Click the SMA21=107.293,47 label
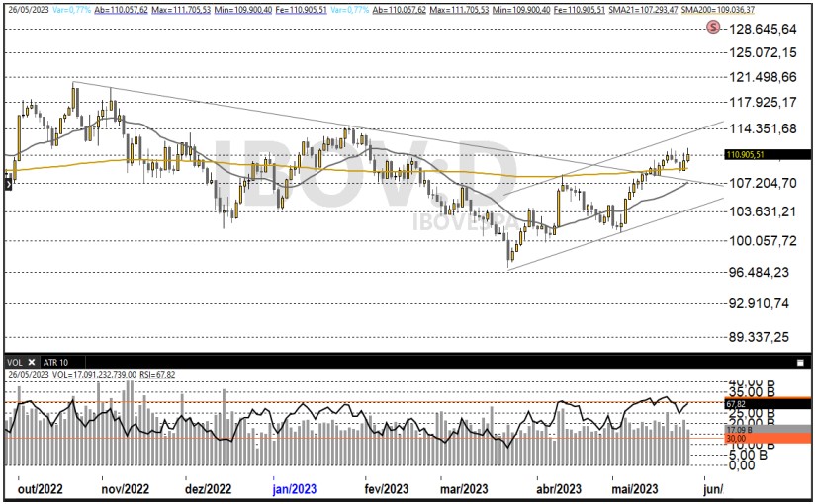 (x=643, y=10)
